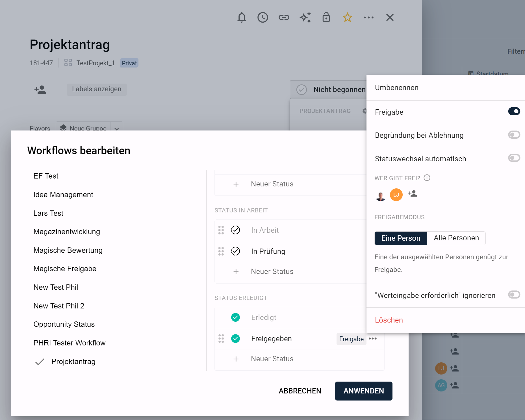Click drag handle of In Arbeit row
This screenshot has width=525, height=420.
[x=221, y=230]
